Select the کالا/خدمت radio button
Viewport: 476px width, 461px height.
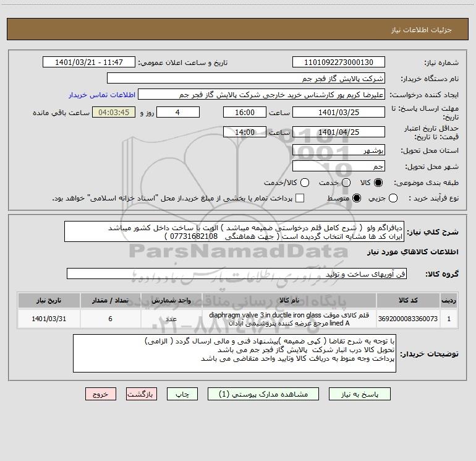pos(305,183)
